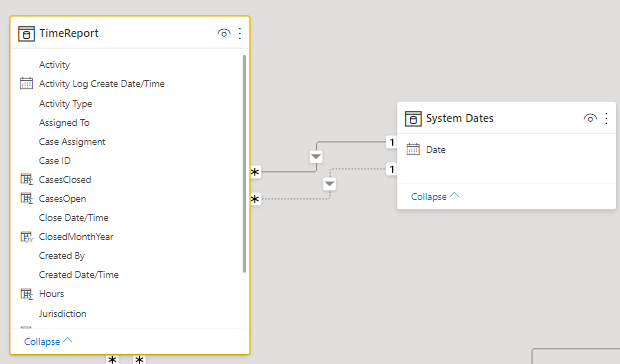
Task: Click the ClosedMonthYear calculated column icon
Action: click(26, 237)
